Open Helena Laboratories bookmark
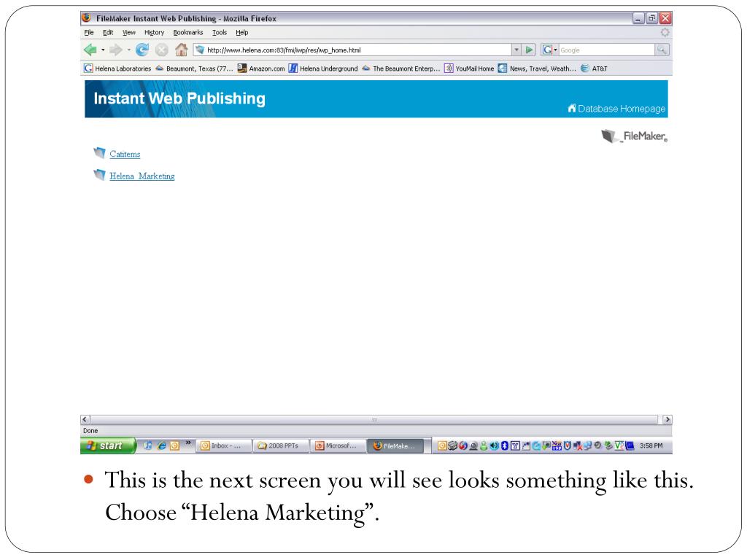This screenshot has height=560, width=747. coord(117,69)
